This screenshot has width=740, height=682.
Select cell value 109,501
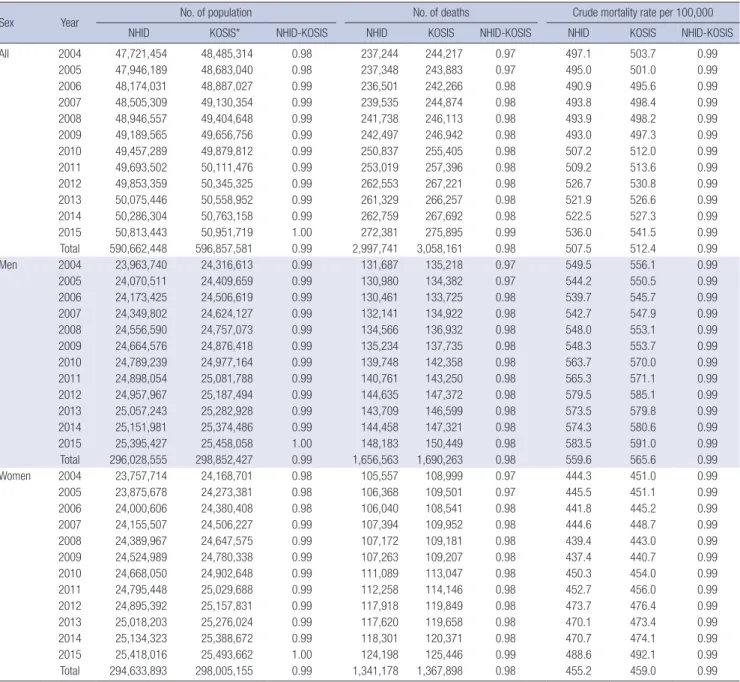[444, 492]
